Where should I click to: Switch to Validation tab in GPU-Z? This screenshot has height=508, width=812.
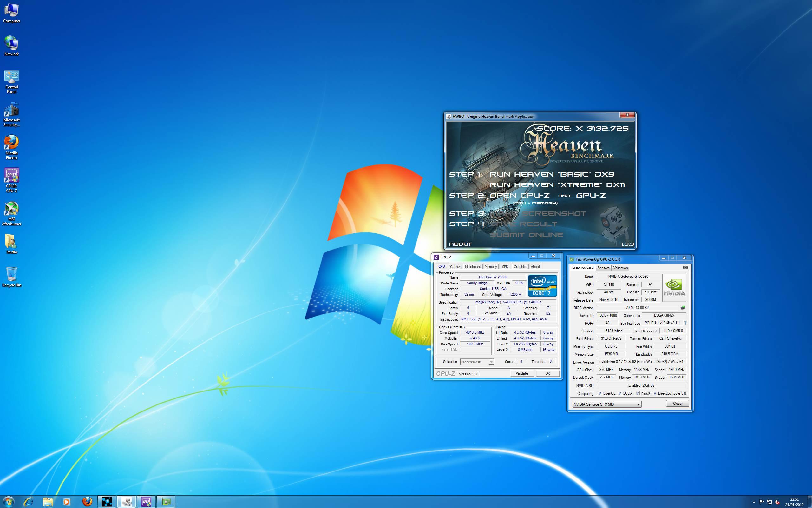click(620, 268)
